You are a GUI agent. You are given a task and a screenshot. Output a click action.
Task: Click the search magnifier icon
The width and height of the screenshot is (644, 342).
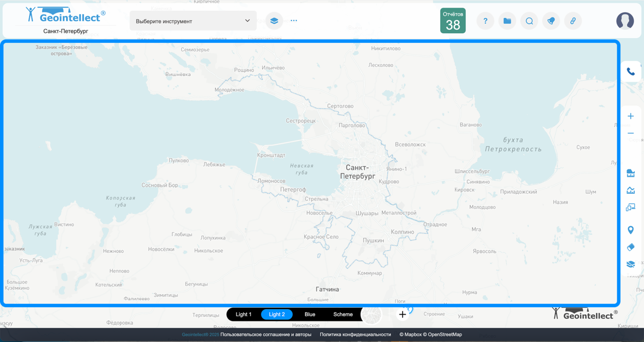point(529,21)
